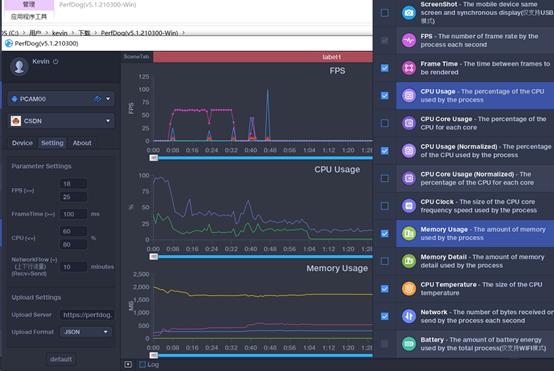Screen dimensions: 554x371
Task: Click the Upload Server URL field
Action: coord(87,315)
